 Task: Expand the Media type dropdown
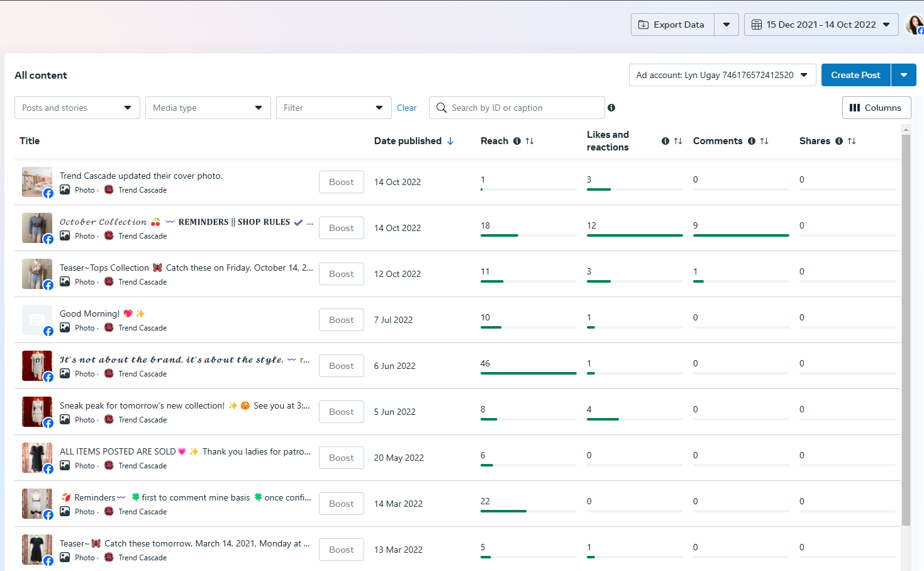(x=208, y=108)
